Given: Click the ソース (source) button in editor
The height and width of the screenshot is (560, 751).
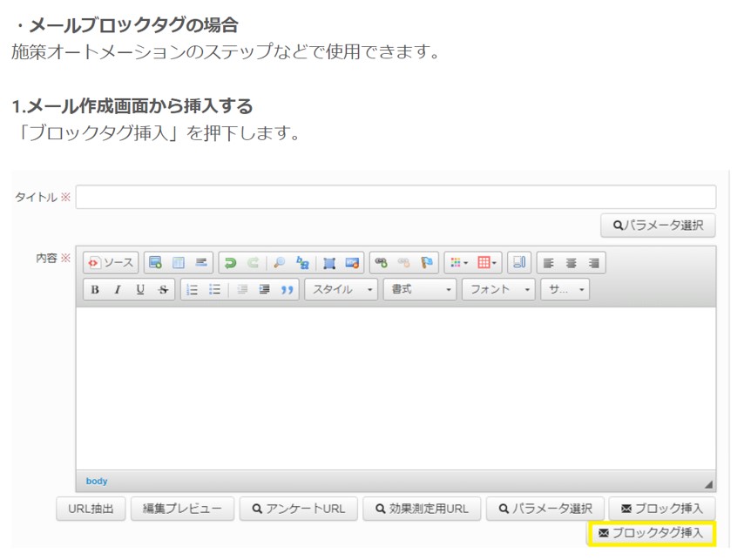Looking at the screenshot, I should click(x=111, y=263).
